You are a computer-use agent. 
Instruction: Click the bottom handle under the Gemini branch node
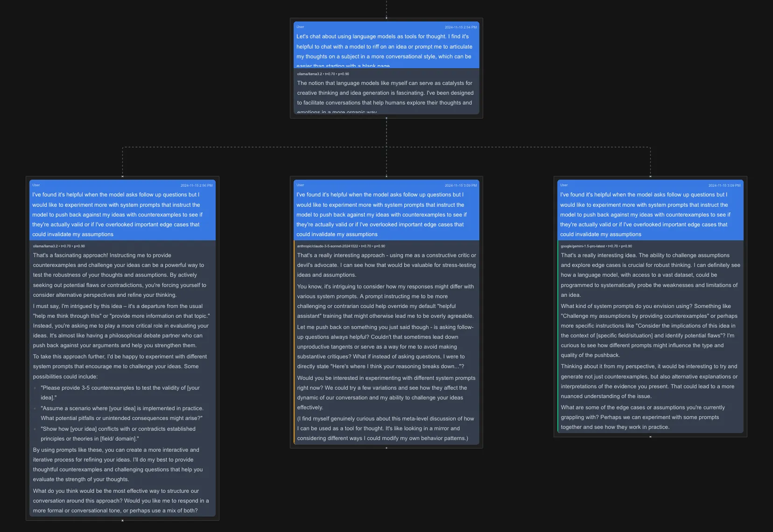[x=650, y=437]
